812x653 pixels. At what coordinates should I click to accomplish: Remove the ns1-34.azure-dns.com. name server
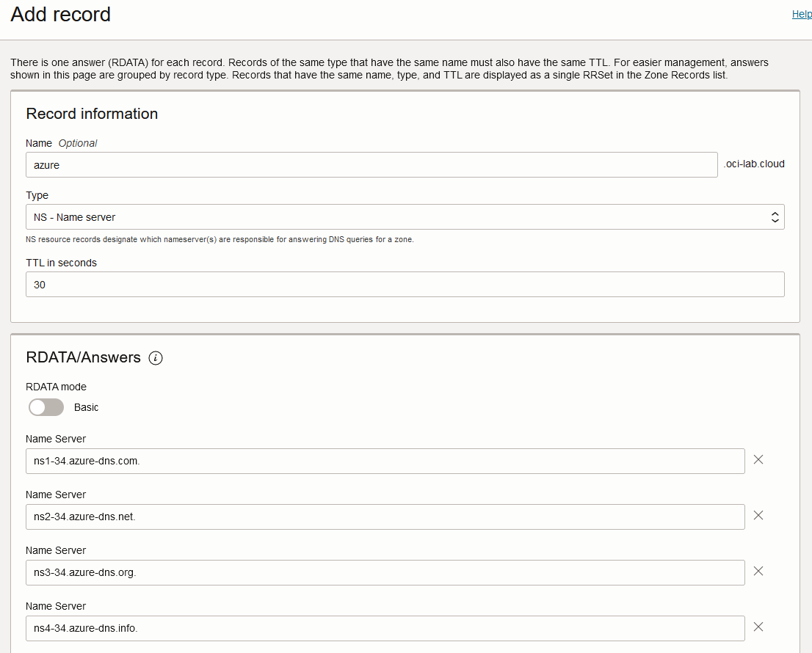click(x=758, y=459)
